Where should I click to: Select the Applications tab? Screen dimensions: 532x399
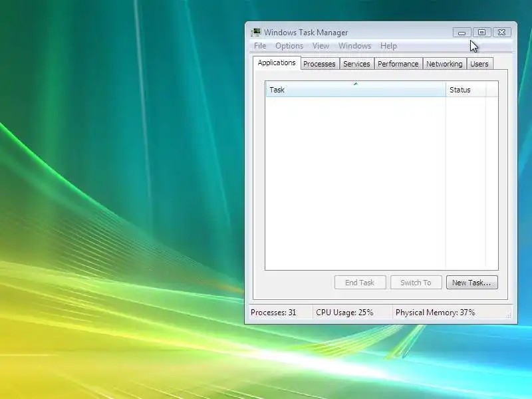(x=277, y=63)
